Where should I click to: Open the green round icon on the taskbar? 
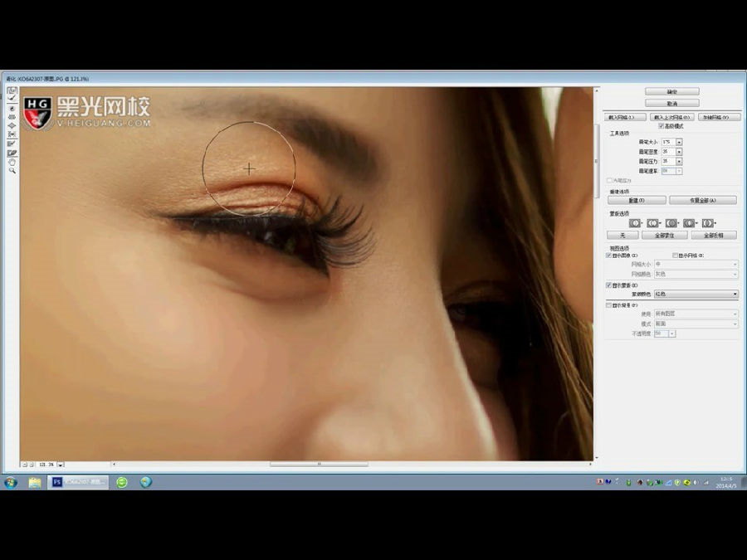pyautogui.click(x=122, y=482)
